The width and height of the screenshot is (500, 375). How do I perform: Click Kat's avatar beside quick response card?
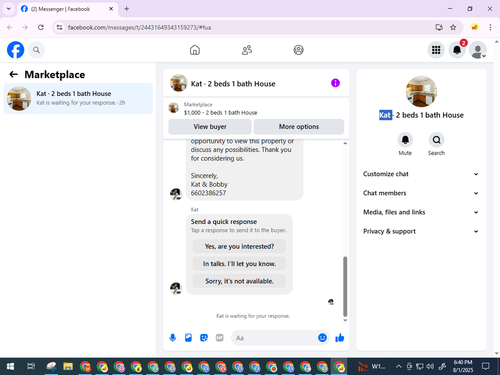(176, 288)
